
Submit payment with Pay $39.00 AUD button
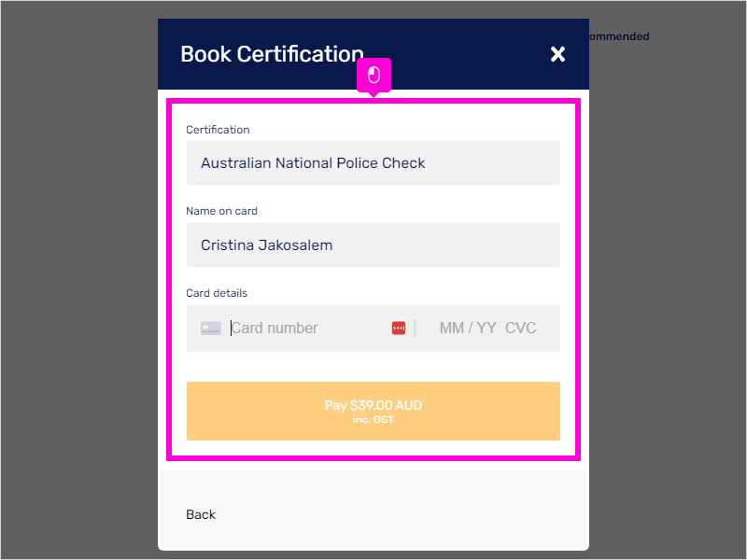(373, 411)
